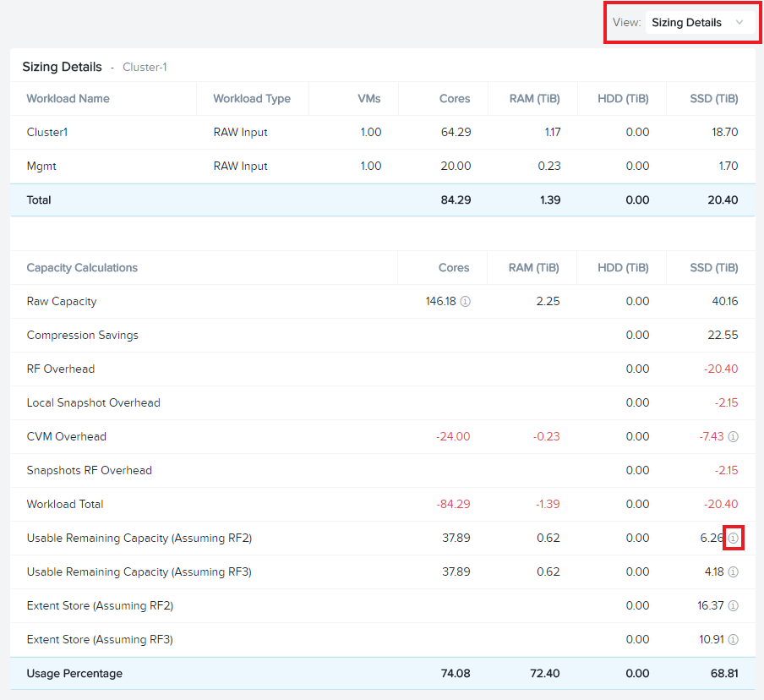764x700 pixels.
Task: Click the VMs column header
Action: 368,98
